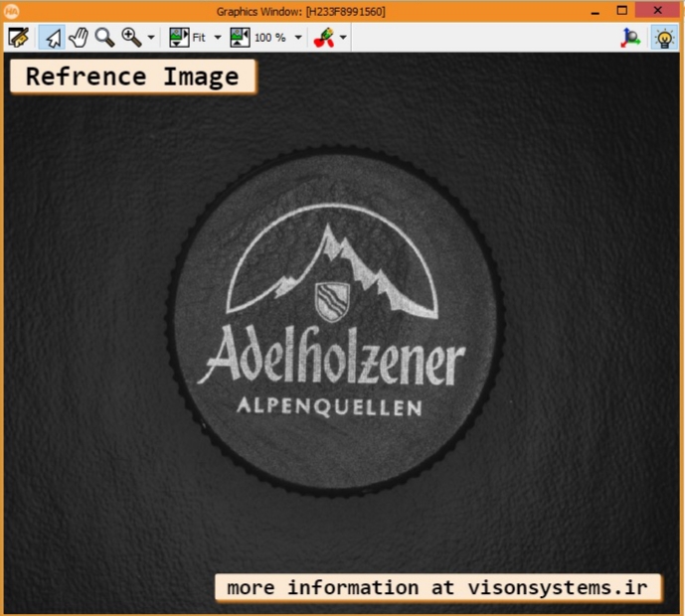Select the hand pan tool
This screenshot has height=616, width=685.
click(80, 38)
